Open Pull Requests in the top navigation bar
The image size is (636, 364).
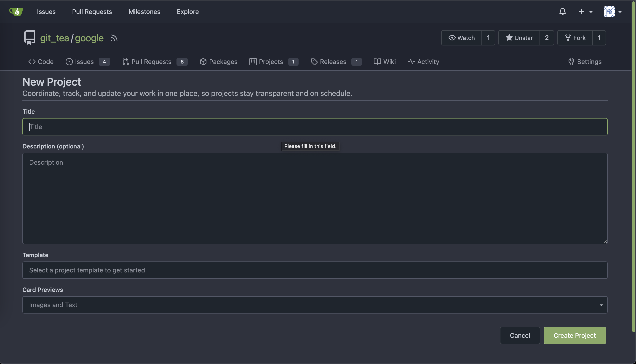[92, 11]
